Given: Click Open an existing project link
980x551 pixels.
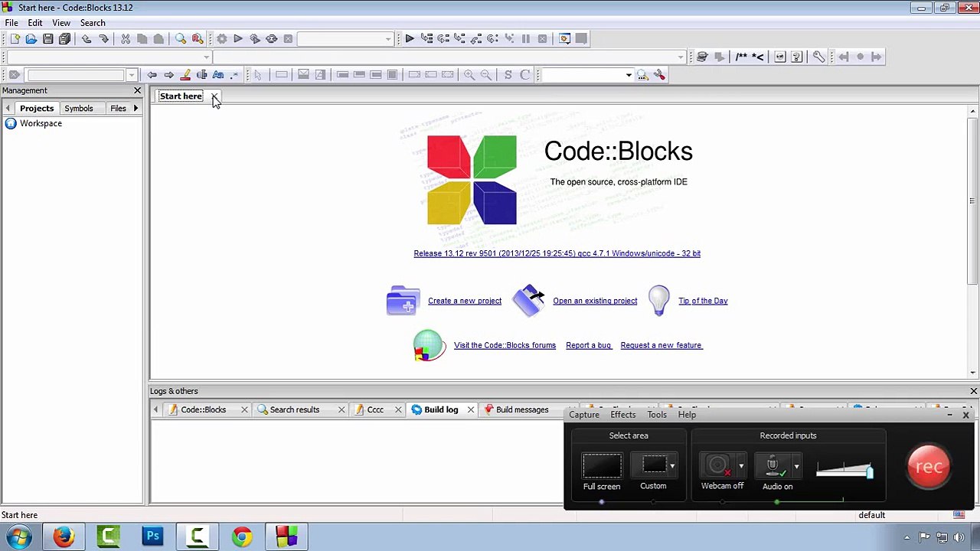Looking at the screenshot, I should (595, 301).
